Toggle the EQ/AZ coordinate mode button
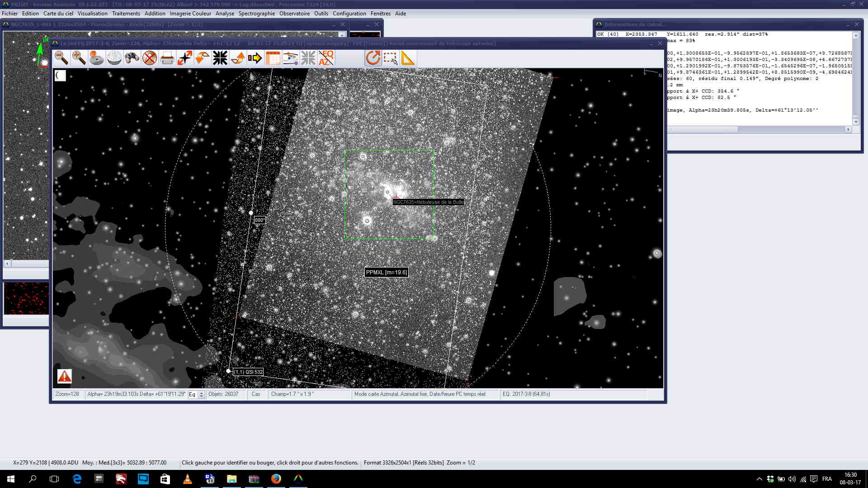Viewport: 868px width, 488px height. [326, 58]
